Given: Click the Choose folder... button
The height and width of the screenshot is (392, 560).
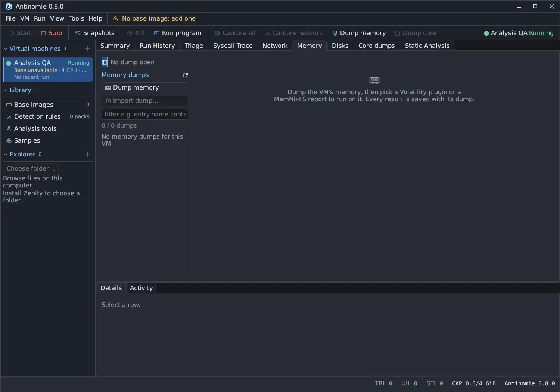Looking at the screenshot, I should click(31, 168).
